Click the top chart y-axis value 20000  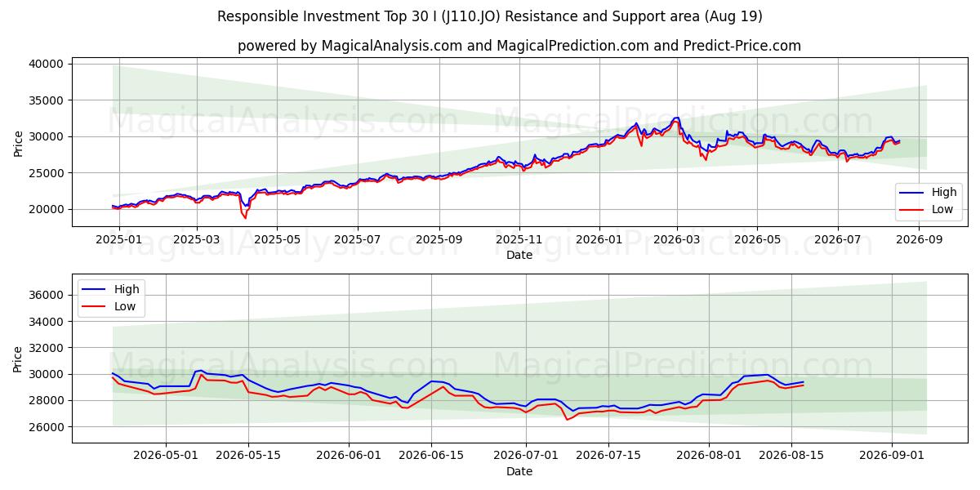(47, 209)
